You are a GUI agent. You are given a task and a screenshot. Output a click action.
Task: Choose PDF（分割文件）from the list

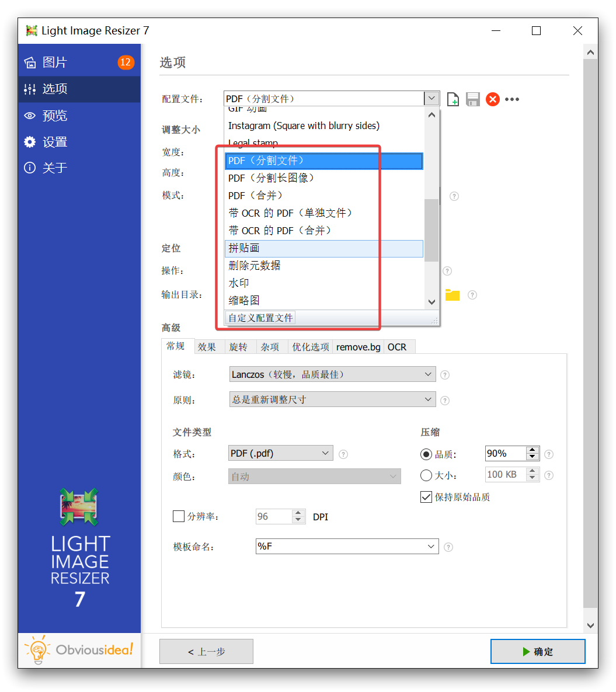pos(324,161)
